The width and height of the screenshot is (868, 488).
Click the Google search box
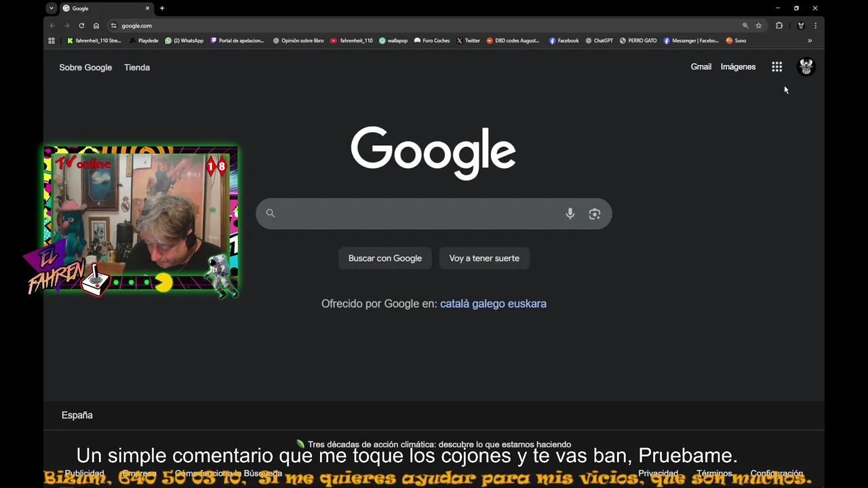(434, 213)
